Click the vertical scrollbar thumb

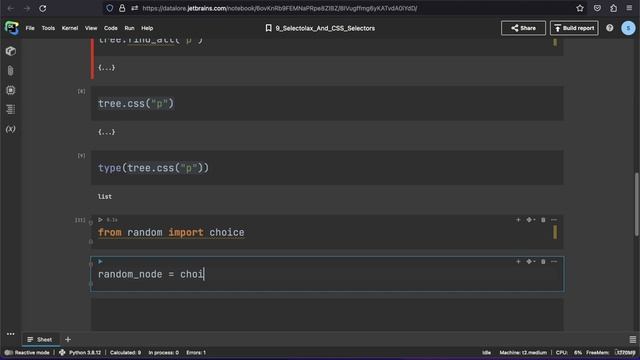click(636, 204)
